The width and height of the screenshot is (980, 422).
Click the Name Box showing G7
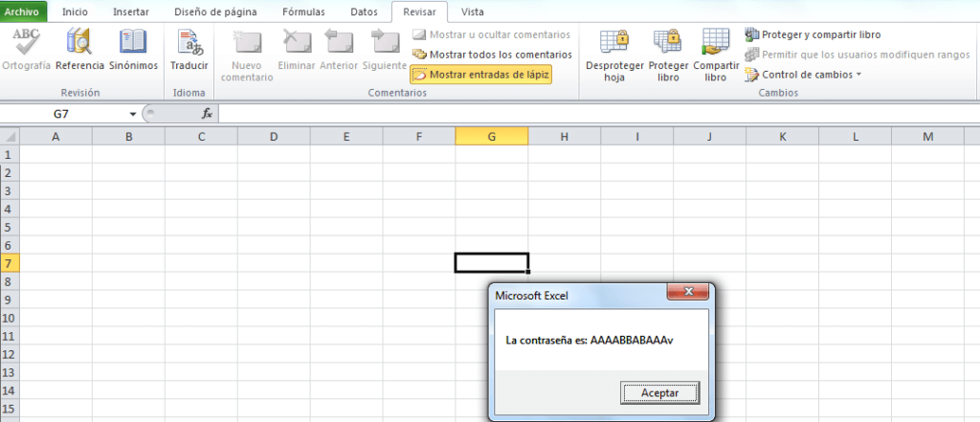[x=62, y=114]
